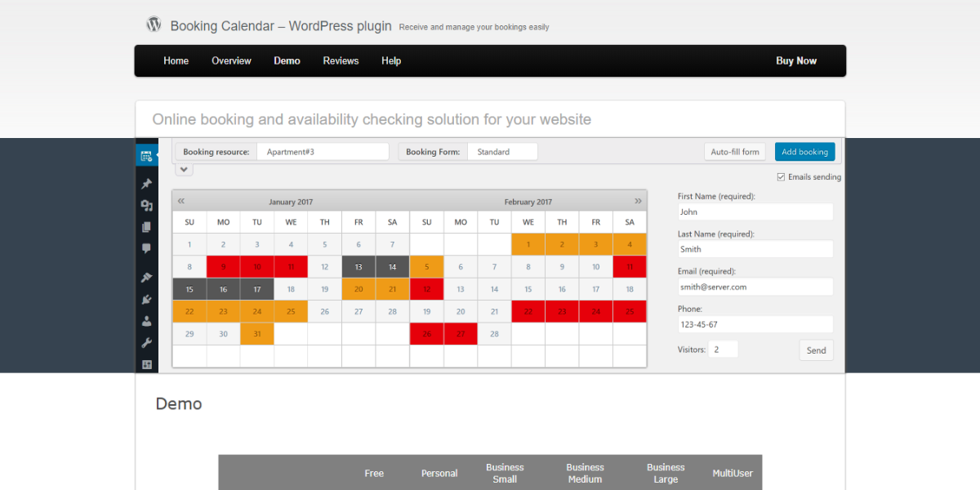Open the Booking Form Standard dropdown
980x490 pixels.
[x=502, y=152]
